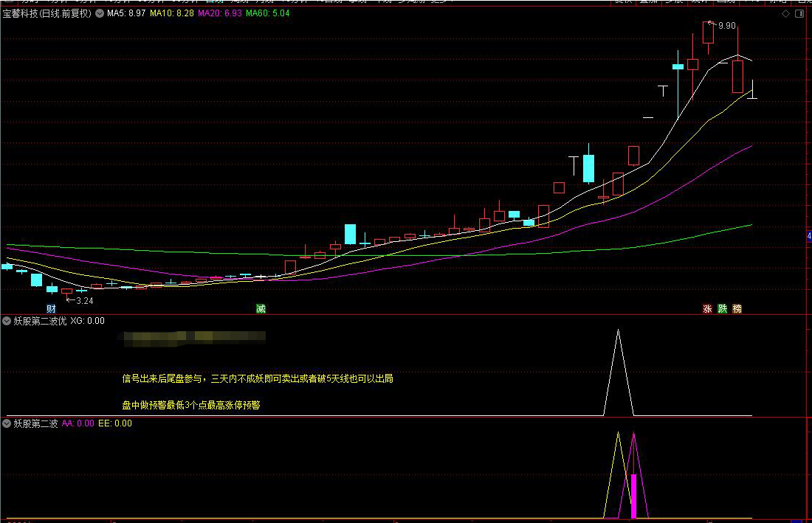Viewport: 812px width, 523px height.
Task: Click the 9.90 high price marker
Action: tap(726, 26)
